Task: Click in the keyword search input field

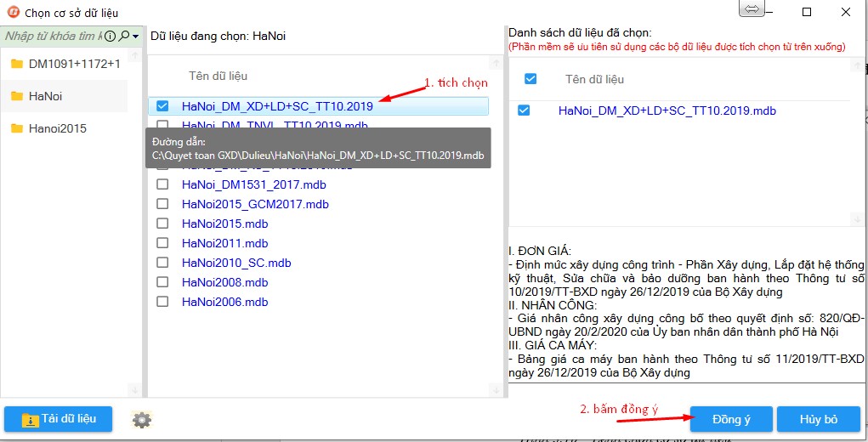Action: click(51, 37)
